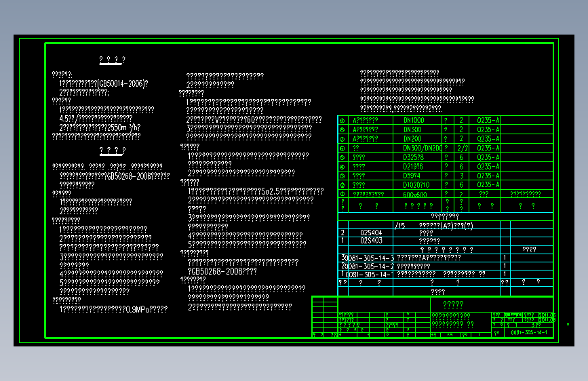This screenshot has height=381, width=588.
Task: Click the circled item marker in D325?8 row
Action: click(x=342, y=157)
